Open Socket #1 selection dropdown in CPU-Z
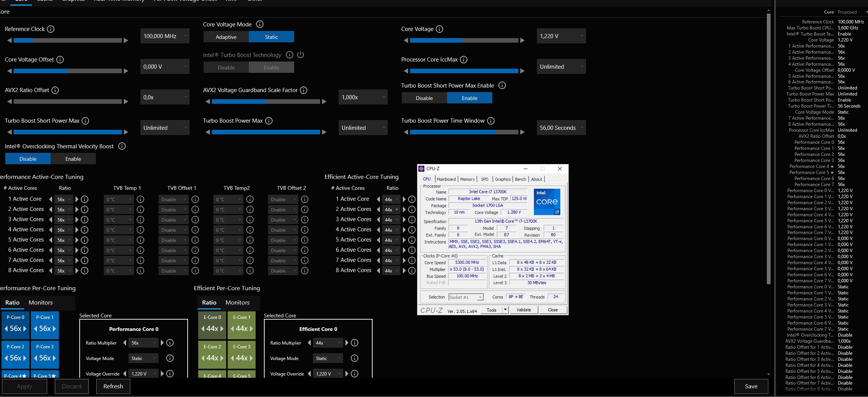The width and height of the screenshot is (868, 397). coord(466,297)
